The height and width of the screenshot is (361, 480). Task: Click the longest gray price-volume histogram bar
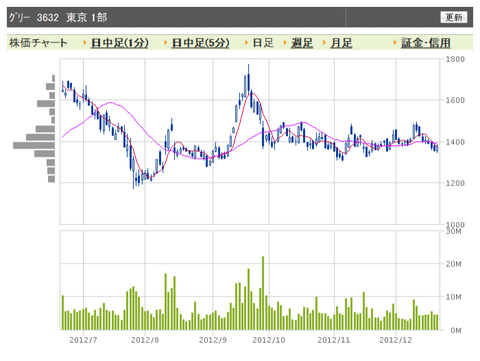coord(34,145)
